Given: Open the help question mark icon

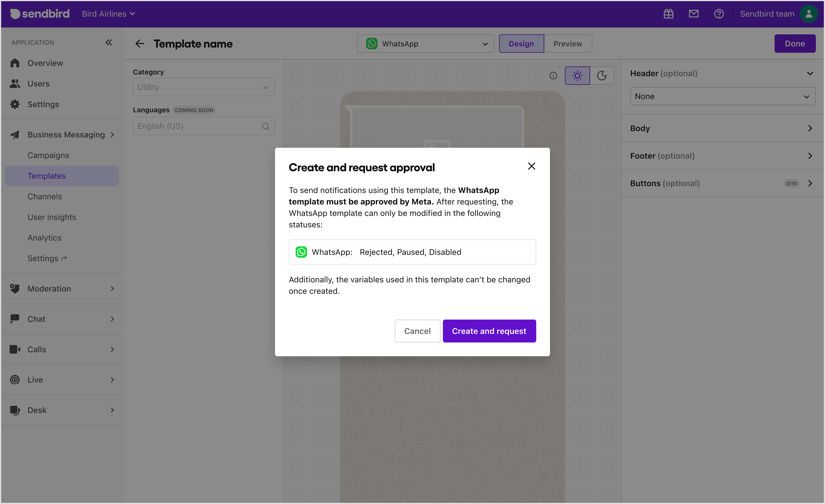Looking at the screenshot, I should pyautogui.click(x=719, y=14).
